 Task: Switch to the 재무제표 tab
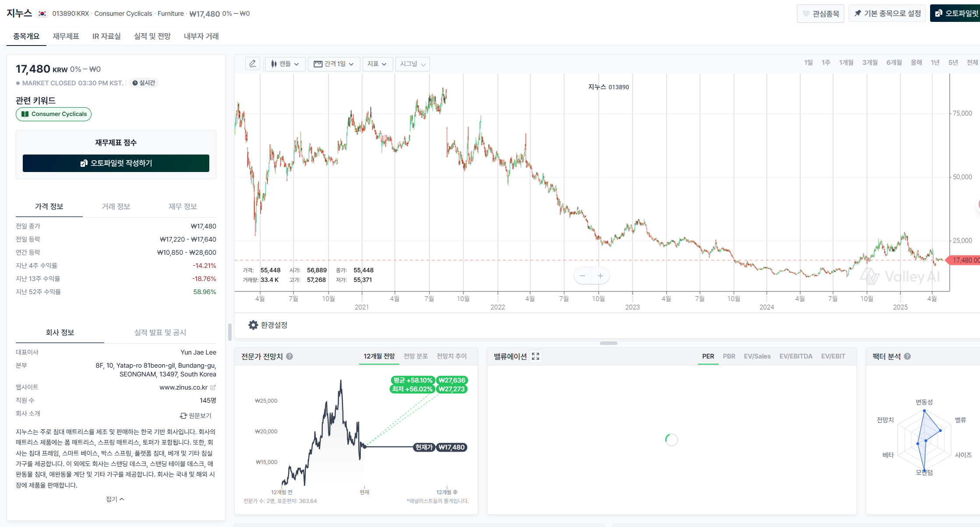66,36
